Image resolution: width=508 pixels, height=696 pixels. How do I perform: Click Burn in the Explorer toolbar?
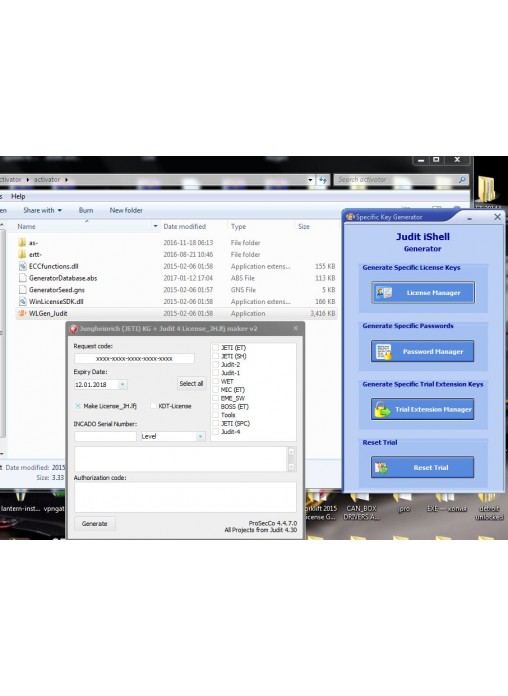86,210
